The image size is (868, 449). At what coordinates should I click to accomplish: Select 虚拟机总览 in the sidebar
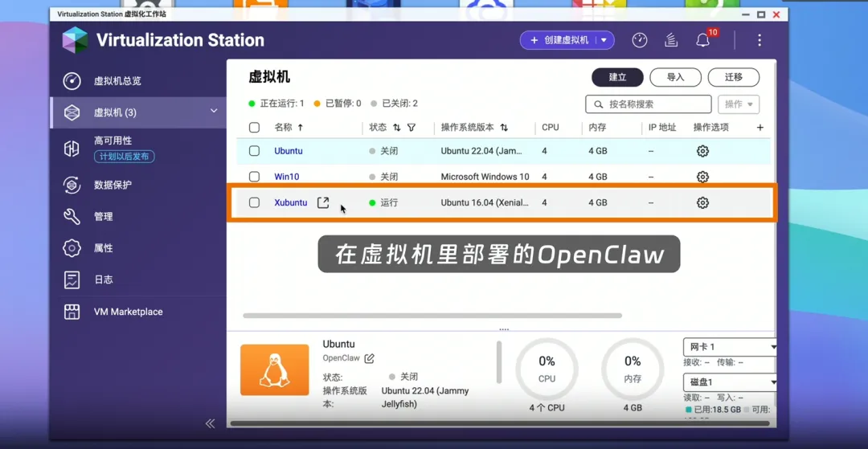[x=138, y=81]
